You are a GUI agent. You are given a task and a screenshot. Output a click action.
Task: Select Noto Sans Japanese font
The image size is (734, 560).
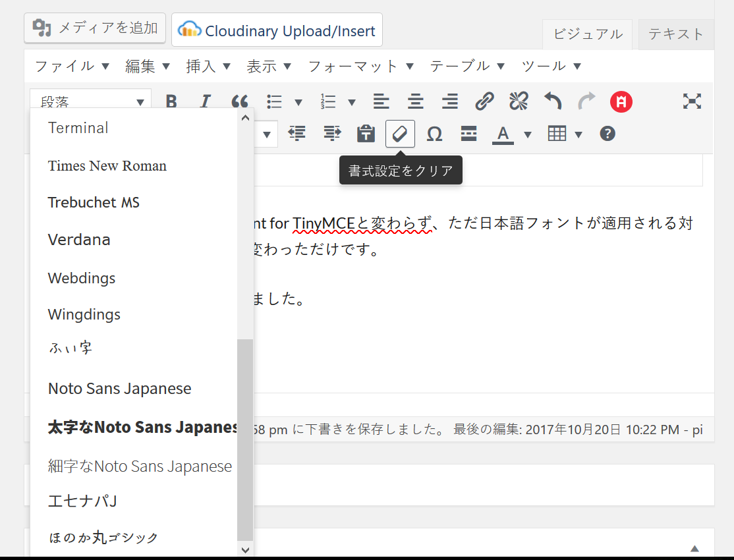point(134,388)
